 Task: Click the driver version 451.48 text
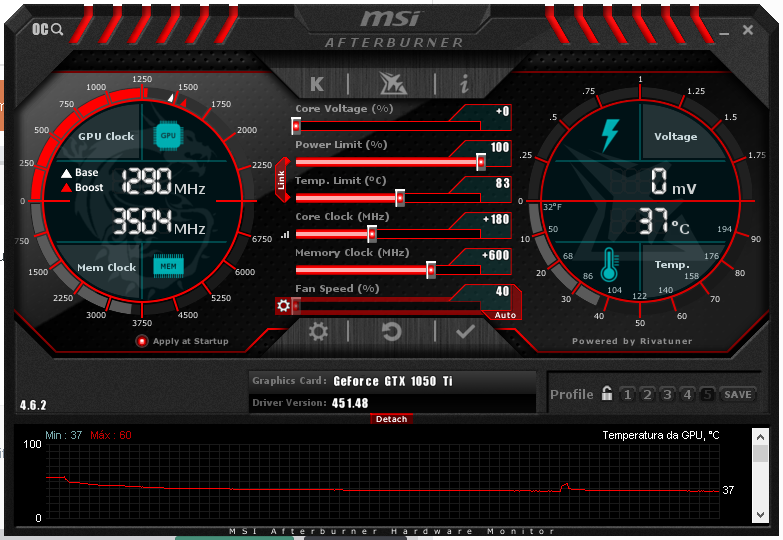point(350,403)
